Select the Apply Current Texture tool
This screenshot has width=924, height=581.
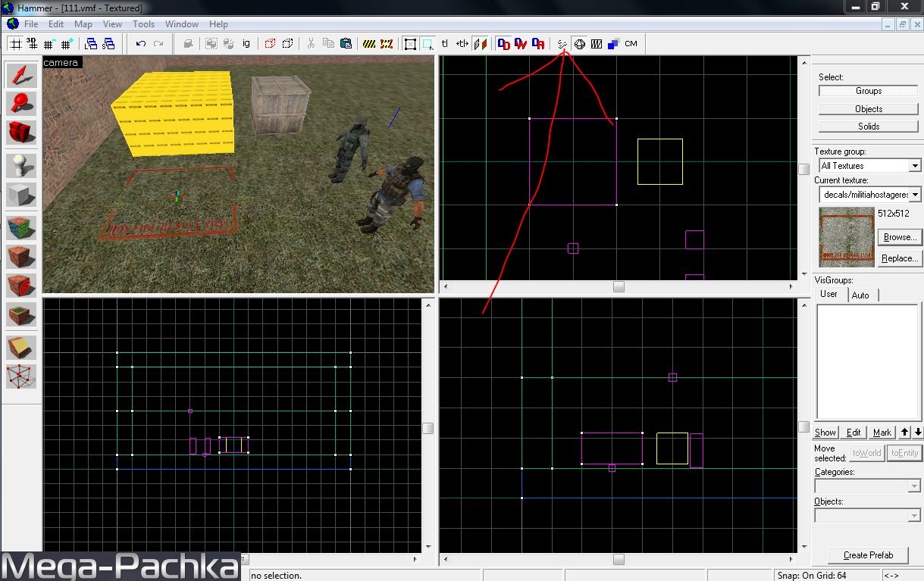(21, 257)
